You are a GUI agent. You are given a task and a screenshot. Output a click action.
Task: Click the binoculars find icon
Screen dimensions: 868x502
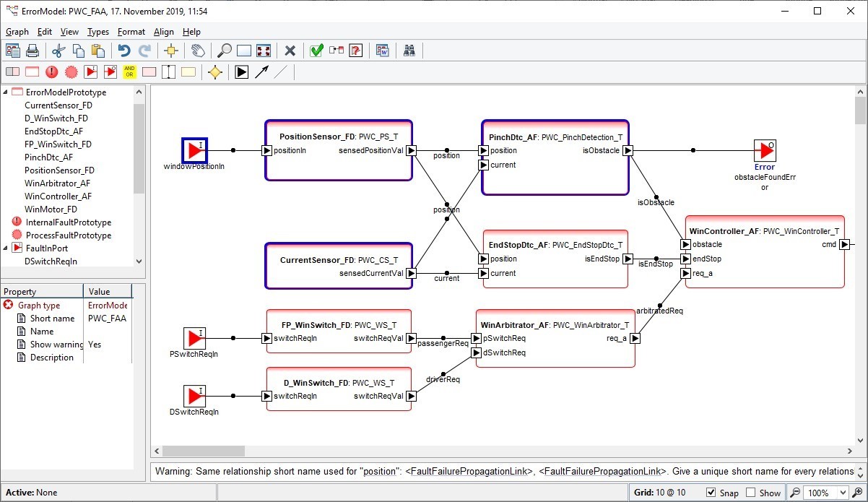[x=409, y=51]
